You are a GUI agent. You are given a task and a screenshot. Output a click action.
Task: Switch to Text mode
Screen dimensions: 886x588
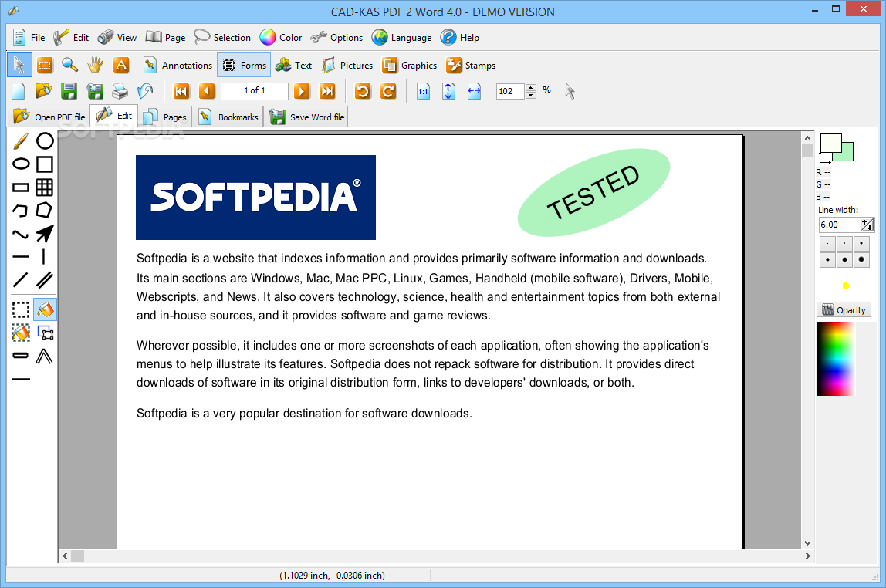click(293, 65)
